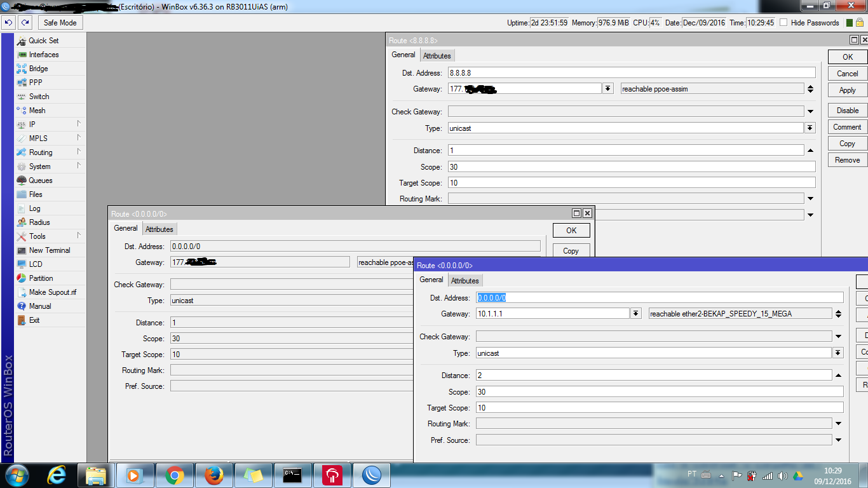This screenshot has height=488, width=868.
Task: Click the Gateway field containing 10.1.1.1
Action: (x=553, y=314)
